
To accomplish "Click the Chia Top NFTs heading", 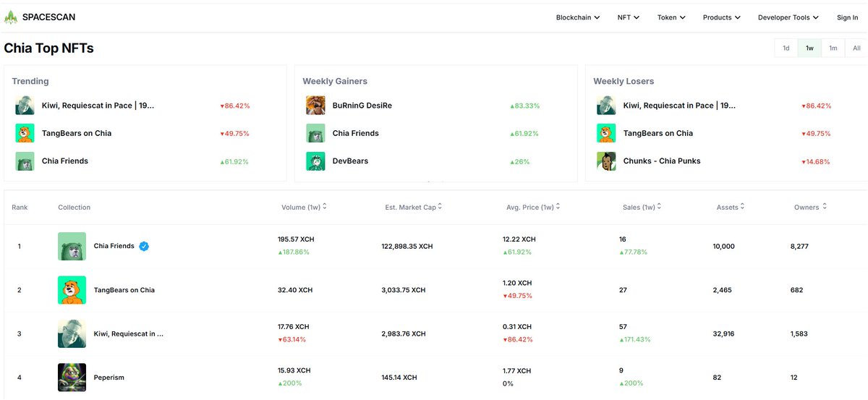I will [x=49, y=48].
